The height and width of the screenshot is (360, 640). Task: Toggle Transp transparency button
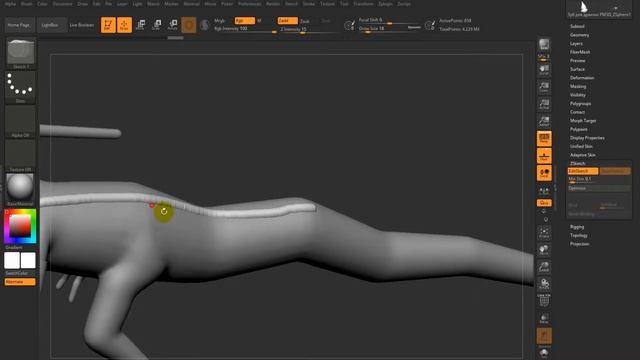[x=544, y=318]
